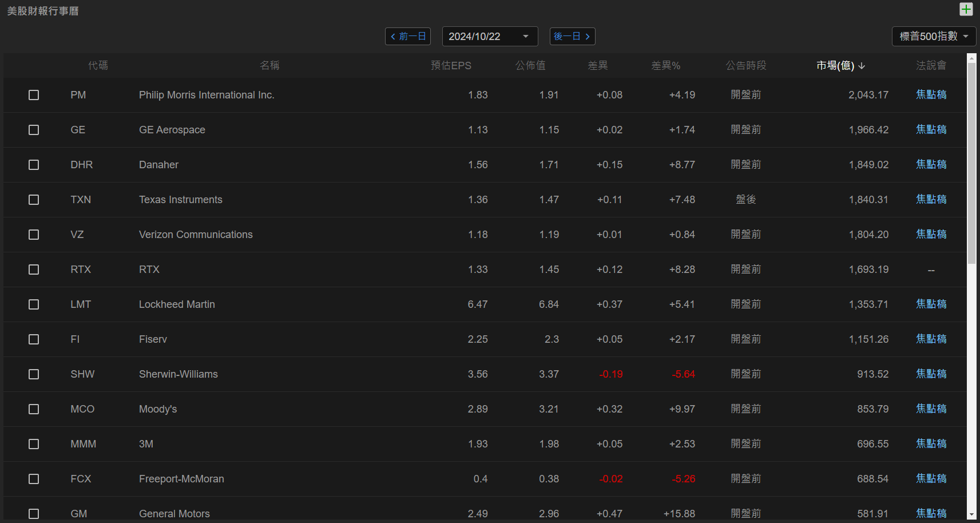This screenshot has width=980, height=523.
Task: Click the MCO ticker code
Action: (82, 409)
